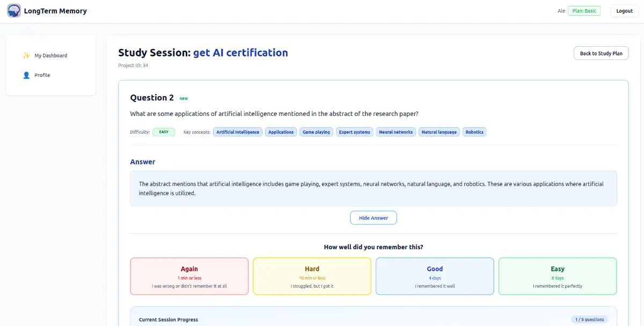
Task: Select the Applications concept tag
Action: [281, 132]
